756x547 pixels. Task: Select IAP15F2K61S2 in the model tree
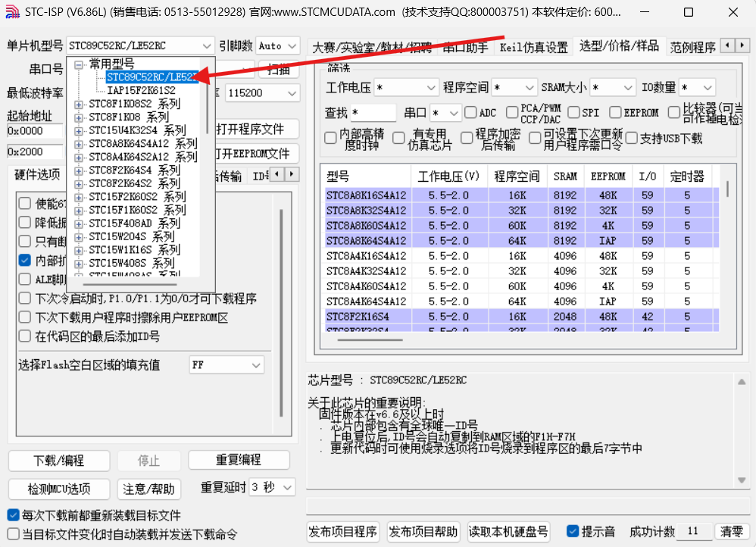141,91
